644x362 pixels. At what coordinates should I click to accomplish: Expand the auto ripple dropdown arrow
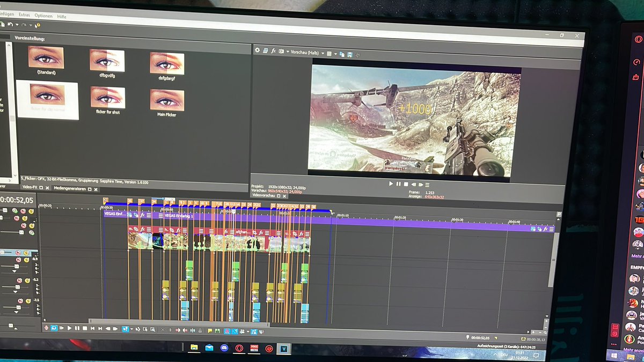(247, 332)
